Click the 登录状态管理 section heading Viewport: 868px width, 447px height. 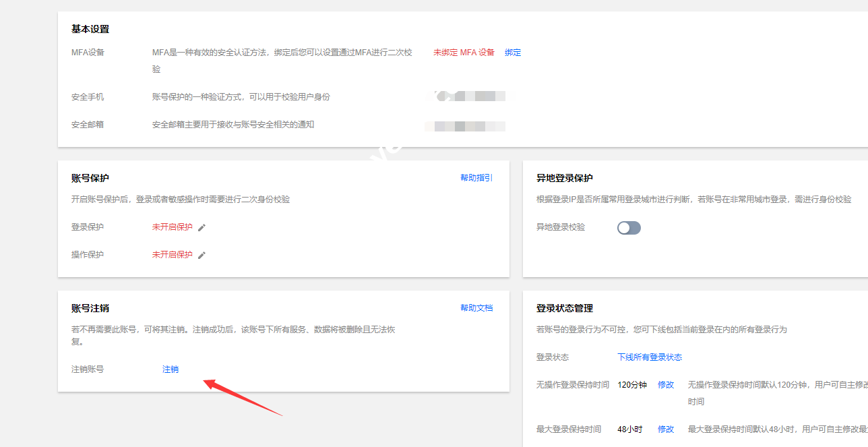tap(564, 309)
